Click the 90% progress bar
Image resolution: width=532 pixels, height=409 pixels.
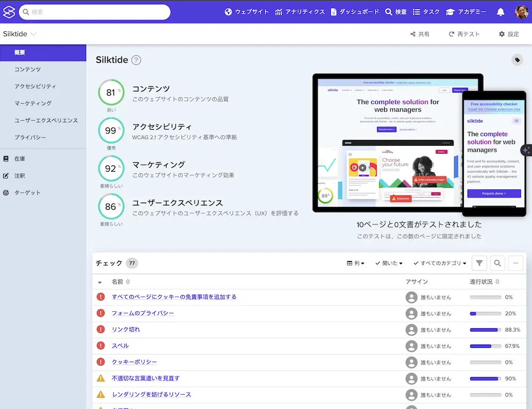[486, 379]
